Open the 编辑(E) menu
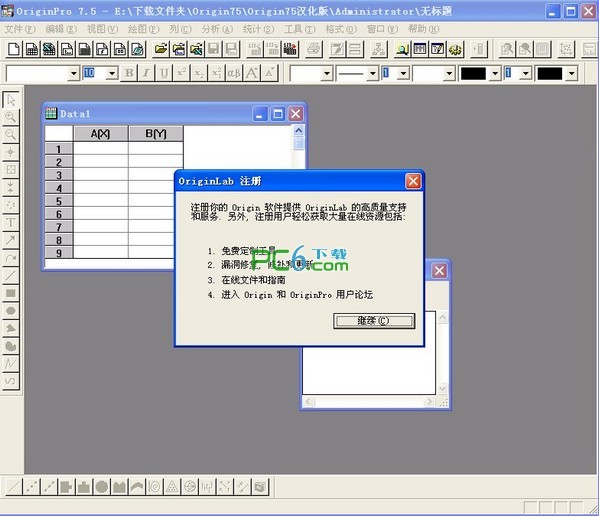Viewport: 599px width, 516px height. [61, 29]
